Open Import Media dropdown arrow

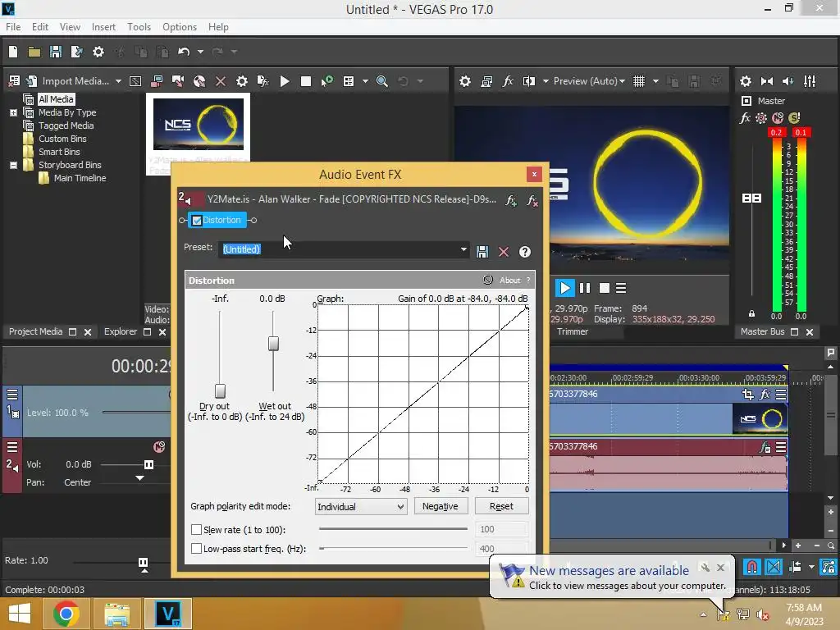118,81
